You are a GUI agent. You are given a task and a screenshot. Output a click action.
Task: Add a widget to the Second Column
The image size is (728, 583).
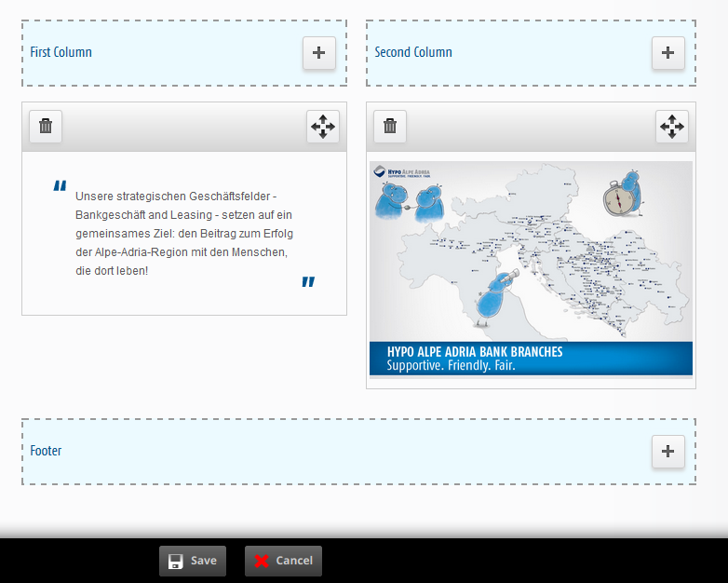(668, 53)
